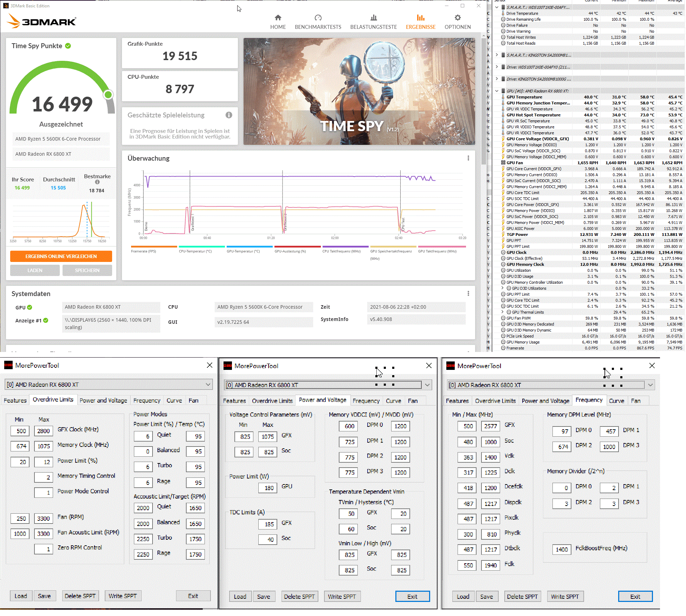The image size is (686, 616).
Task: Collapse the GPU AMD Radeon RX 6800 XT sensor group
Action: point(497,91)
